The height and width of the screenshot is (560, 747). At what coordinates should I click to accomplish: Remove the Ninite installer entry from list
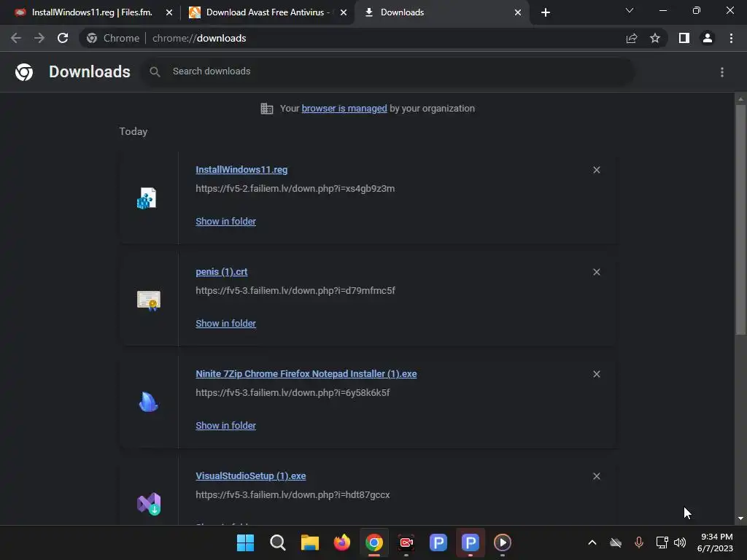(x=597, y=374)
